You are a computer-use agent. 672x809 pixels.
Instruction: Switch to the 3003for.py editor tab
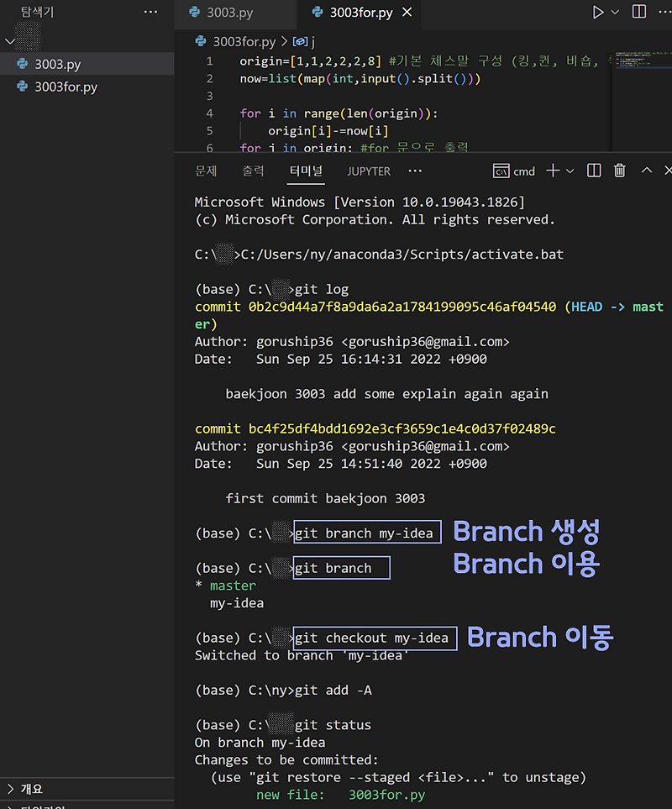(x=361, y=13)
